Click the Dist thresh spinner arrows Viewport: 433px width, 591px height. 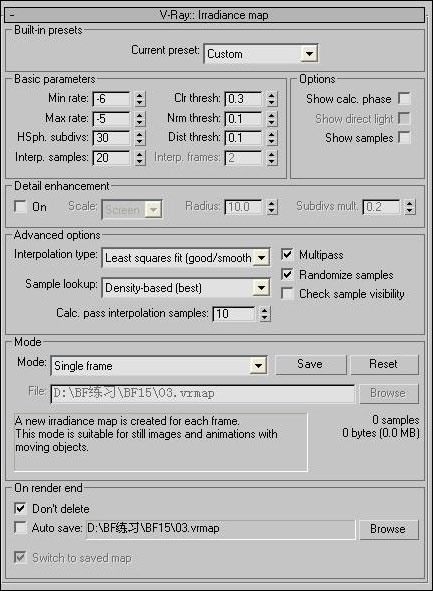click(271, 138)
